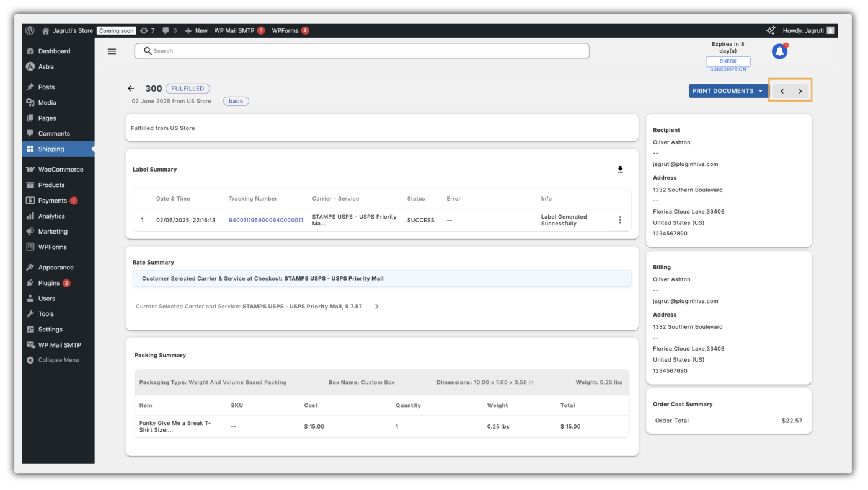Click the Recipient email jagruti@pluginhive.com
Image resolution: width=868 pixels, height=490 pixels.
(x=685, y=164)
